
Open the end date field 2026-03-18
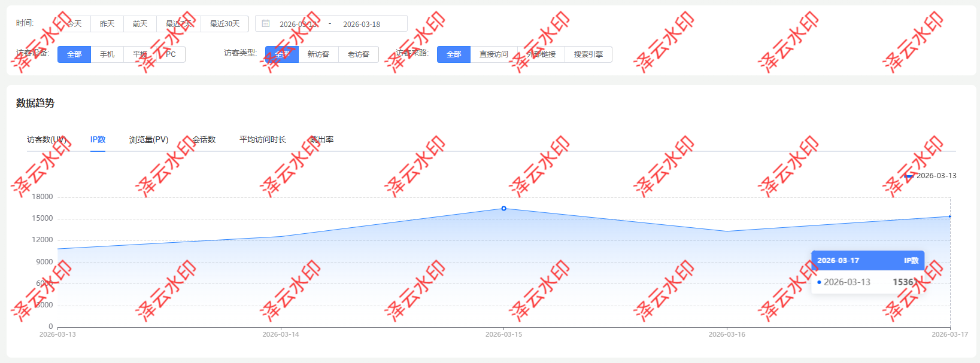pyautogui.click(x=362, y=25)
